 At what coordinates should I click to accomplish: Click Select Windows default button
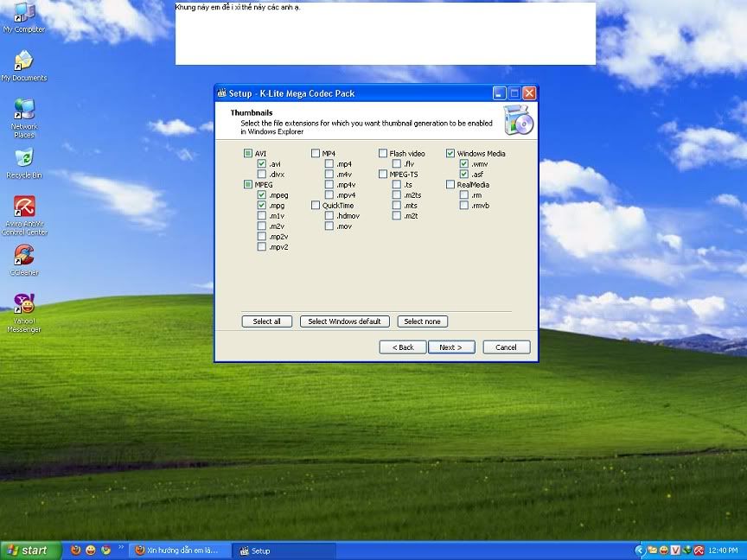[344, 321]
